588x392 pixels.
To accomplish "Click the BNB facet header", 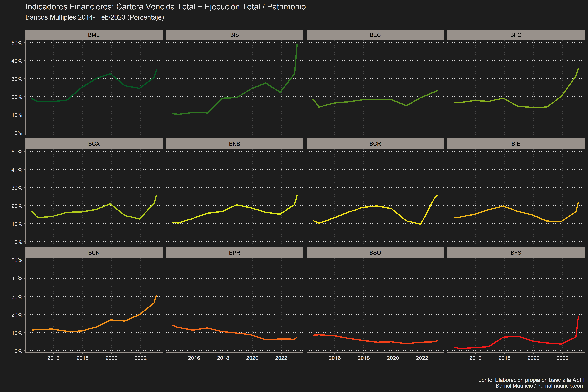I will point(235,144).
